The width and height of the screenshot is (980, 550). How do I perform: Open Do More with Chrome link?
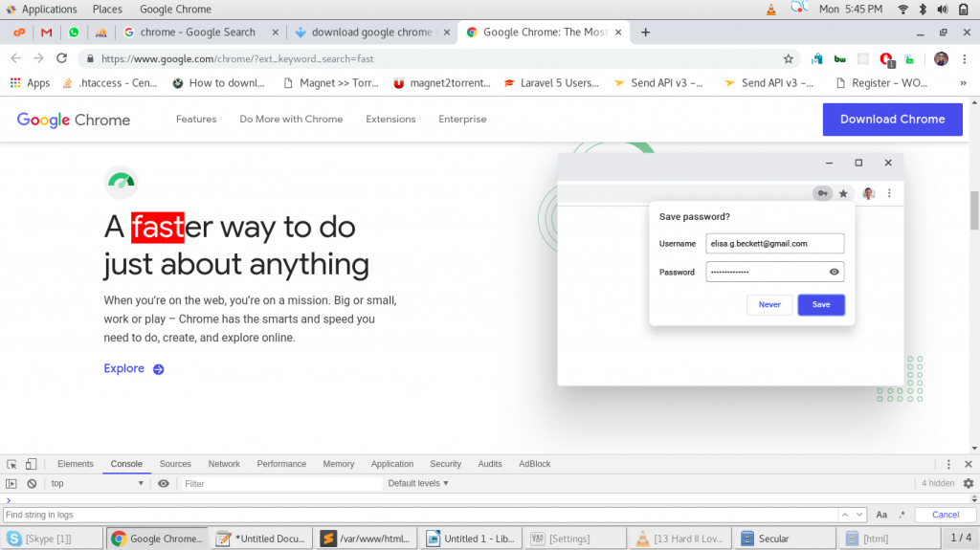291,119
